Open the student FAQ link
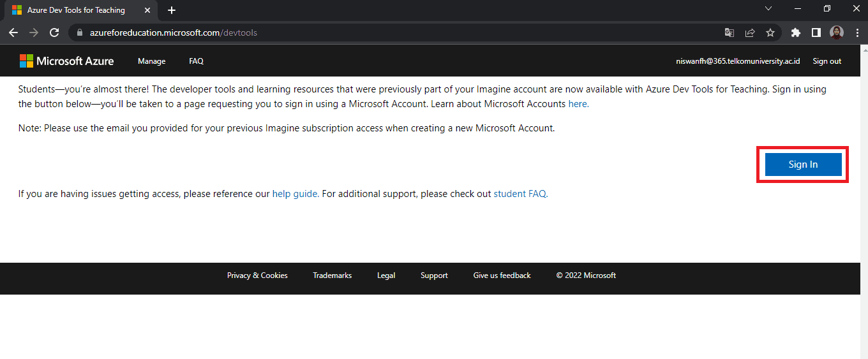The image size is (868, 359). (520, 194)
